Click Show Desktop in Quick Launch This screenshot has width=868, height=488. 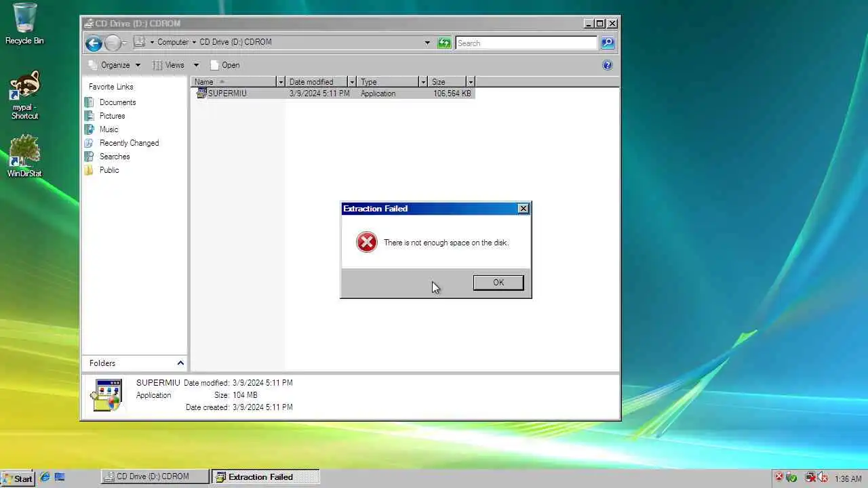click(60, 477)
